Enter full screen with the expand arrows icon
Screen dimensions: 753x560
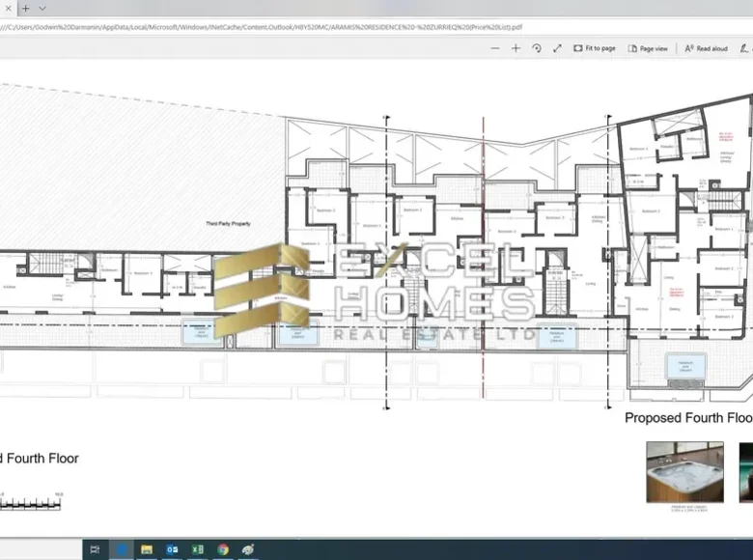(x=557, y=48)
